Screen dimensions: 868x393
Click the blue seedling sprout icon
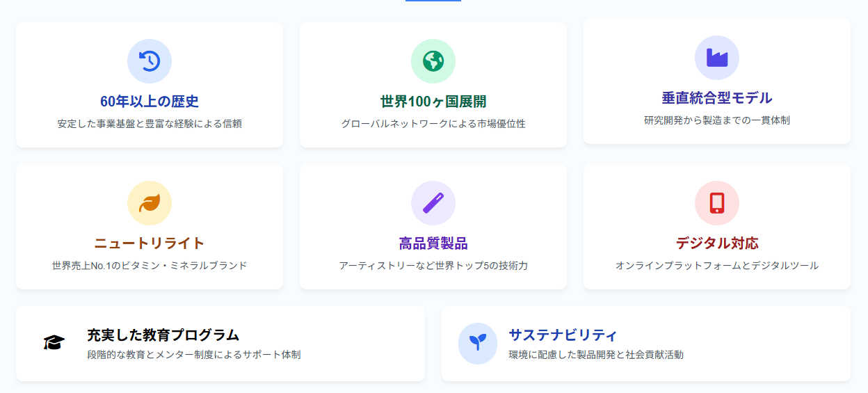[478, 343]
